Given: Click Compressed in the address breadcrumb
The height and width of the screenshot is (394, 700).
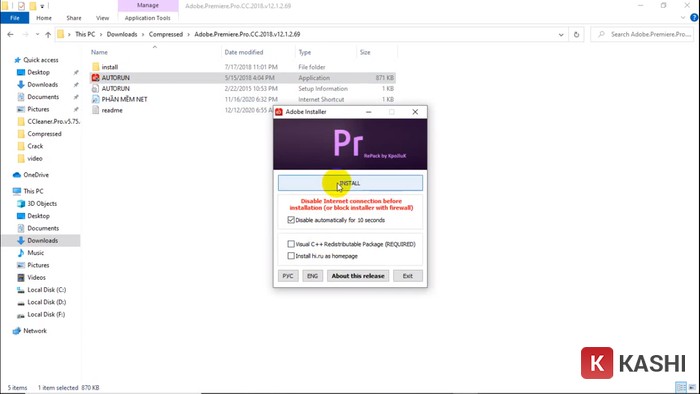Looking at the screenshot, I should coord(166,34).
